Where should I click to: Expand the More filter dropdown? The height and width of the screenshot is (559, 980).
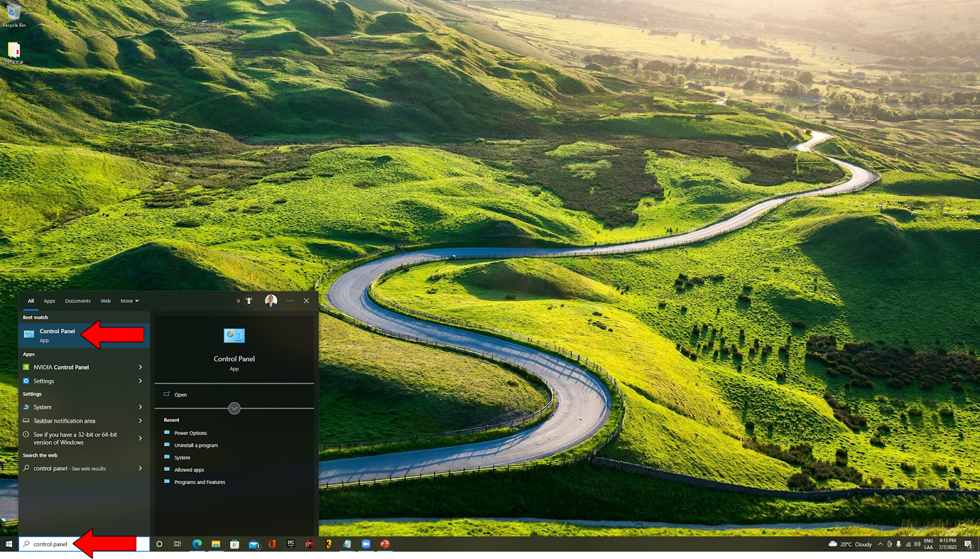(x=130, y=301)
